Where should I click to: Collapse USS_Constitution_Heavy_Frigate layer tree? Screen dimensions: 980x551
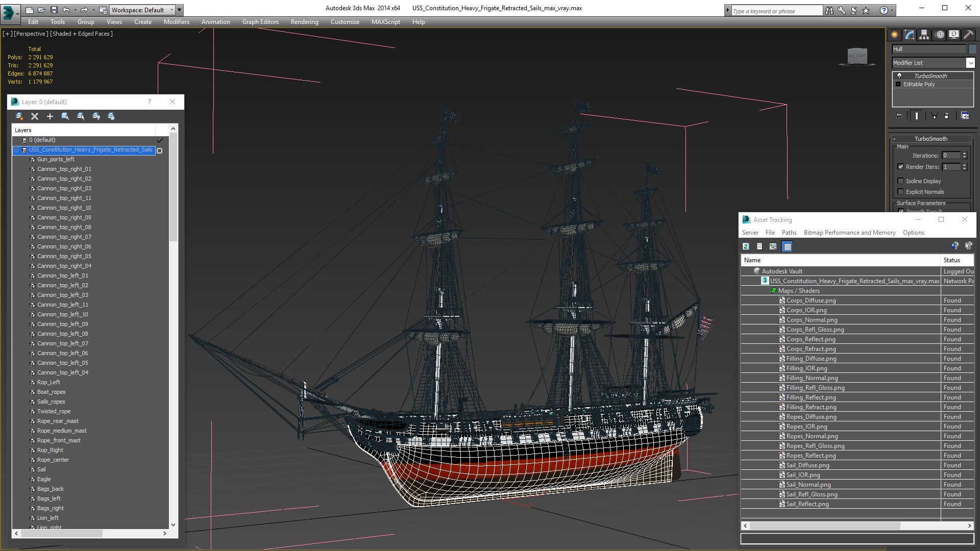[x=16, y=150]
